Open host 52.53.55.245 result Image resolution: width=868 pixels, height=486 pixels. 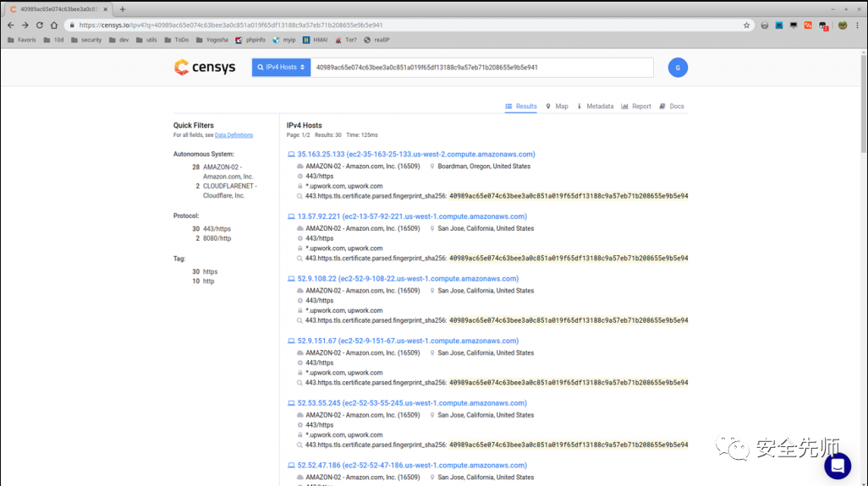[x=412, y=403]
